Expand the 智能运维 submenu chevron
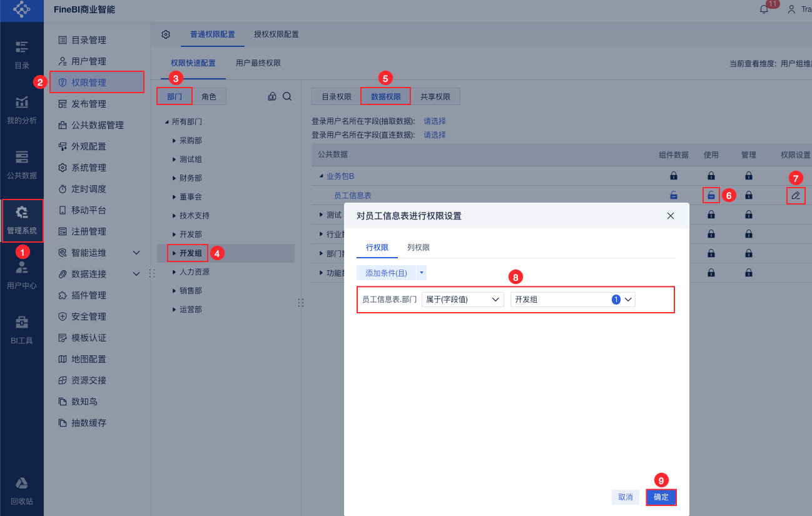This screenshot has height=516, width=812. [x=136, y=253]
